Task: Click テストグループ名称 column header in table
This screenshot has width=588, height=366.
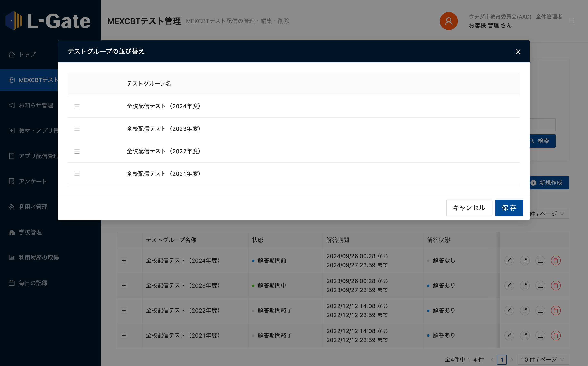Action: pos(171,240)
